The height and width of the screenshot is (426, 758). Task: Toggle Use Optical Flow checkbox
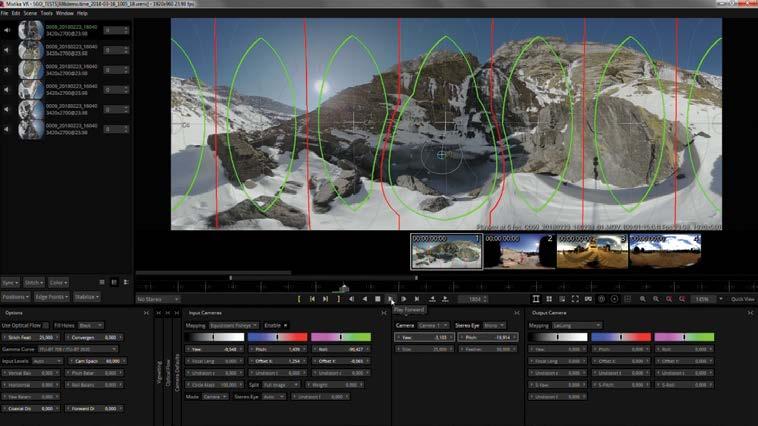coord(46,325)
